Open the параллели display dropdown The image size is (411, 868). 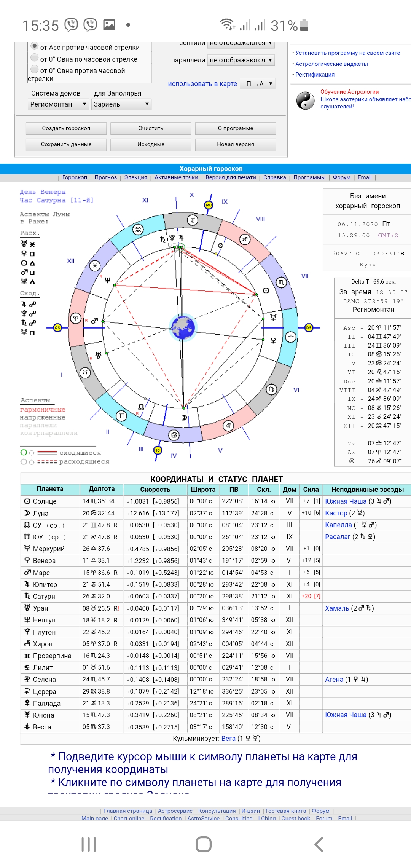[x=241, y=60]
